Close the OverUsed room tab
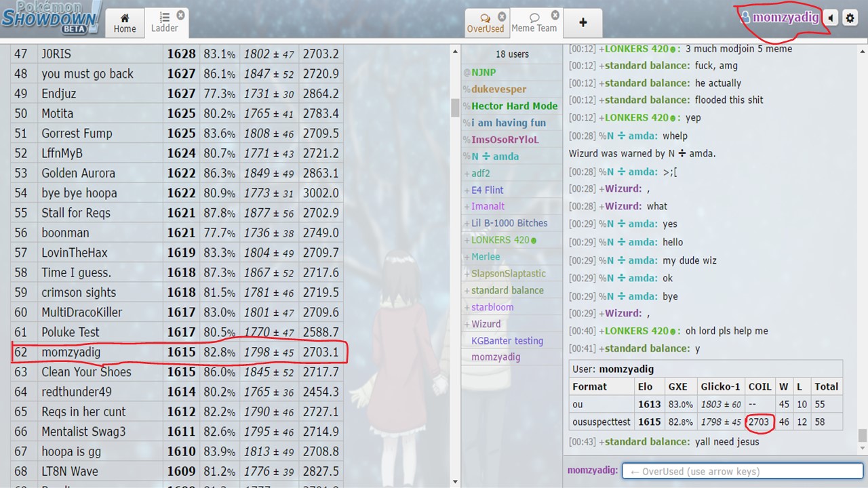The image size is (868, 488). coord(502,16)
